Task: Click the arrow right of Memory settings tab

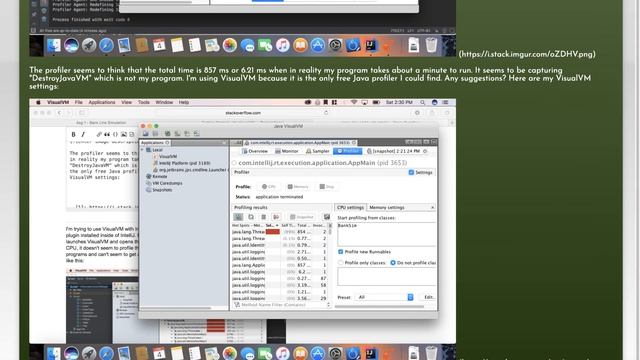Action: 432,208
